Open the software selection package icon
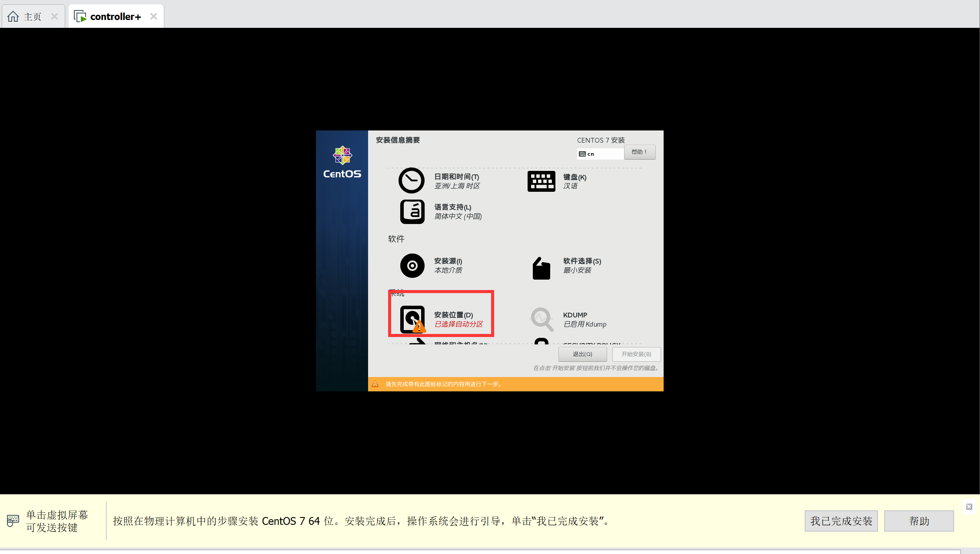The width and height of the screenshot is (980, 554). click(541, 268)
